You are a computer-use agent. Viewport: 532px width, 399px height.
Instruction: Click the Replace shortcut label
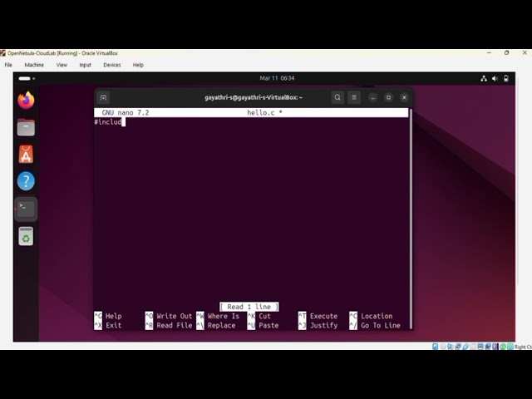coord(221,325)
